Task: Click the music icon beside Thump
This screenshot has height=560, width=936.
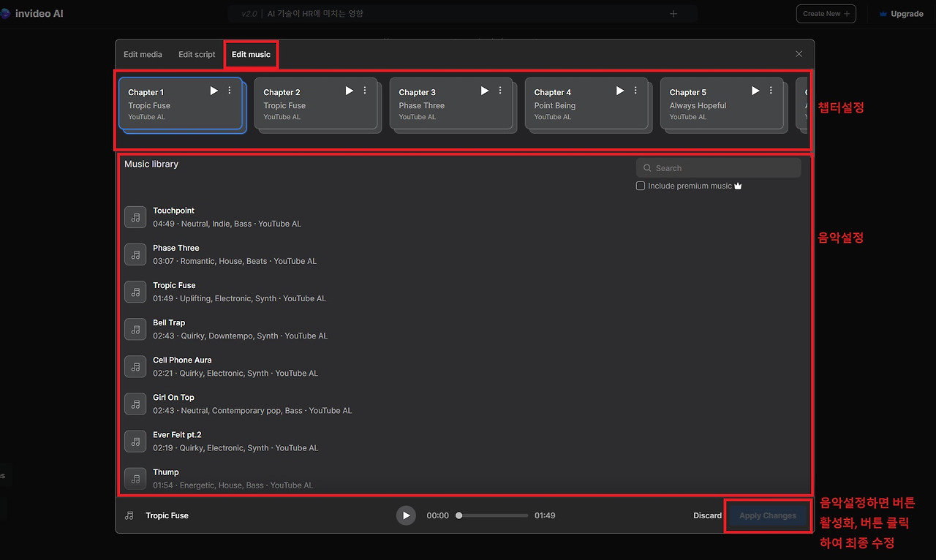Action: pyautogui.click(x=135, y=478)
